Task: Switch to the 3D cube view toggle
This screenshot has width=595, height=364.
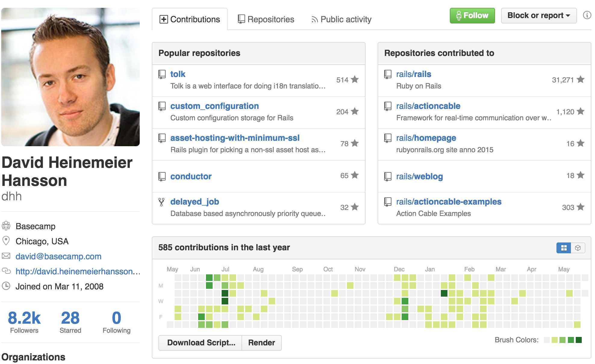Action: point(578,248)
